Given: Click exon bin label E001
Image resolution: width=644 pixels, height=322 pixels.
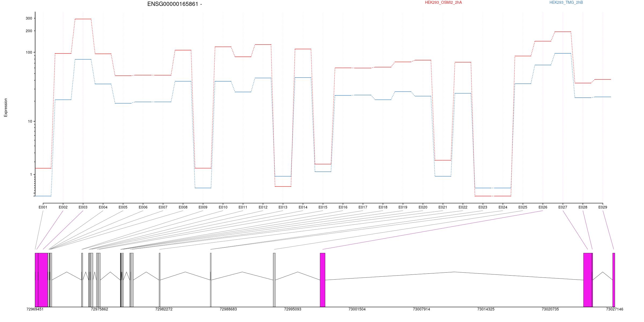Looking at the screenshot, I should (x=43, y=207).
